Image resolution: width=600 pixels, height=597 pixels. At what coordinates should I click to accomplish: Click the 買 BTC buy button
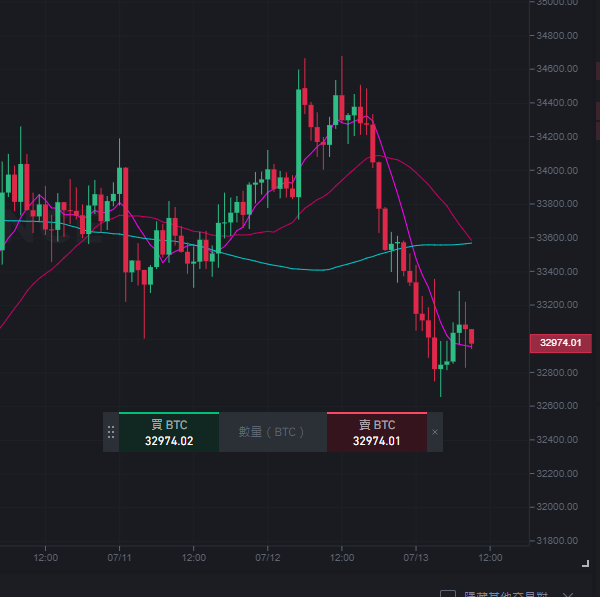pyautogui.click(x=169, y=432)
